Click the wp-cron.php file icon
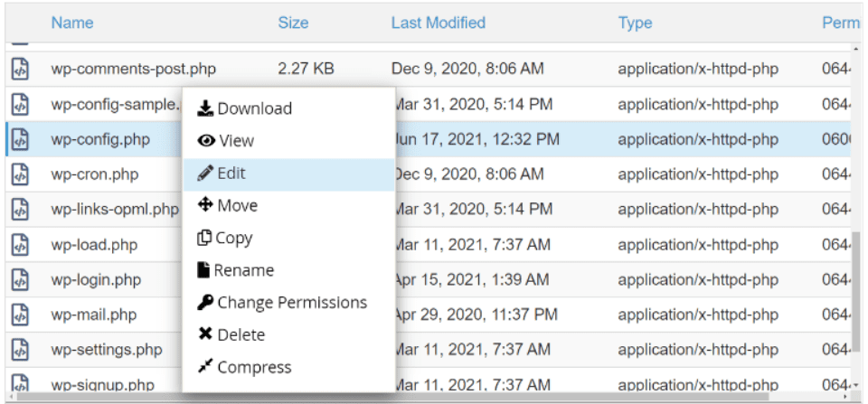The width and height of the screenshot is (868, 404). tap(20, 174)
